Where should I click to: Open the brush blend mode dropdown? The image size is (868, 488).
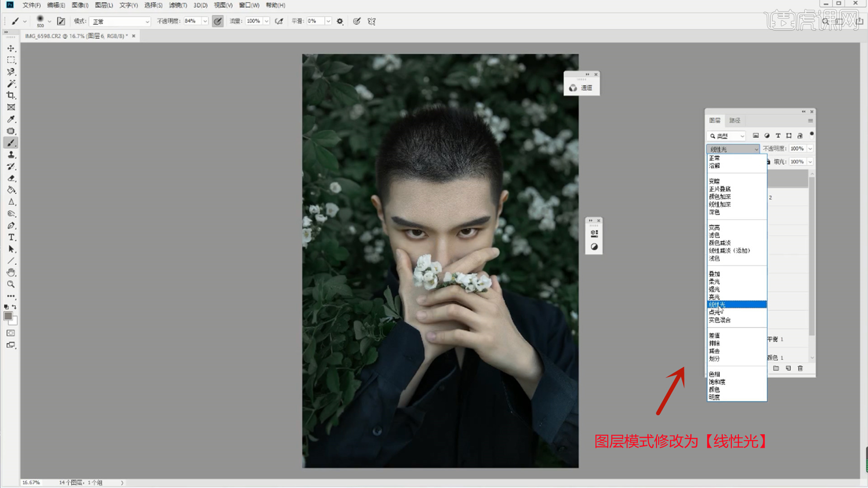point(120,21)
